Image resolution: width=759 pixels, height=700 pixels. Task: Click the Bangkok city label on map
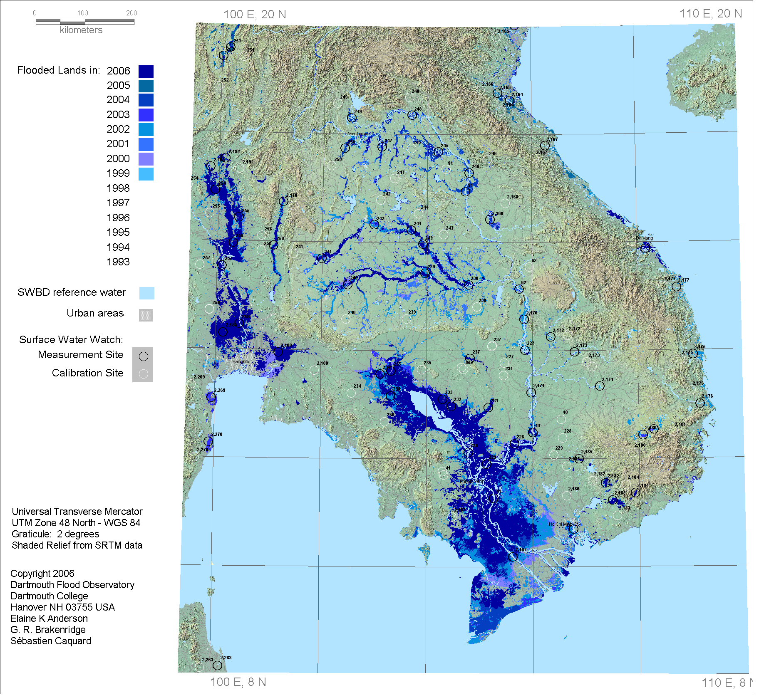pos(241,361)
